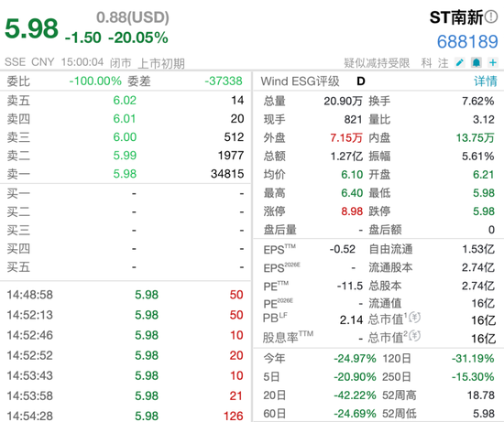Click the 最高 value 6.40
The image size is (504, 422).
coord(352,193)
